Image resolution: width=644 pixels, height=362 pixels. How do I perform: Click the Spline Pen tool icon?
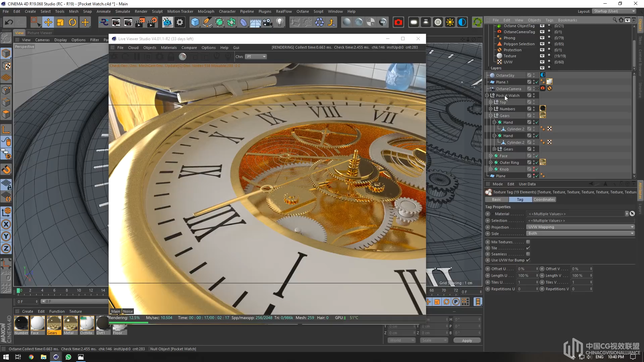[x=207, y=22]
